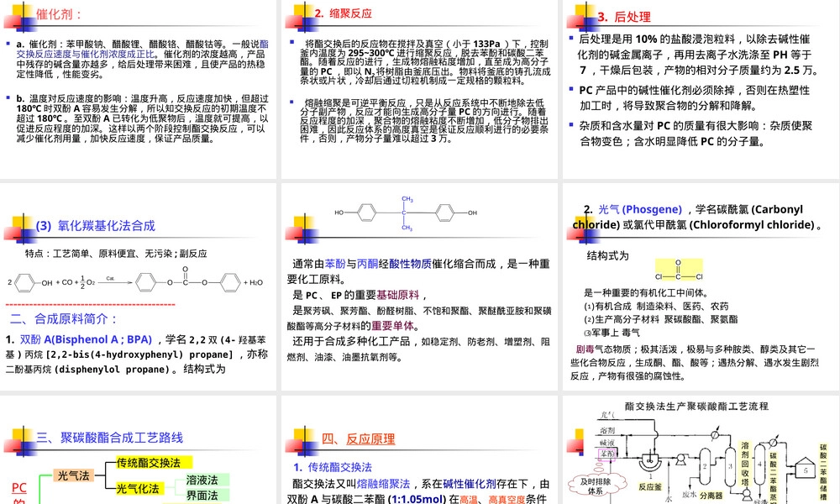This screenshot has height=504, width=840.
Task: Click the line '(2)生产高分子材料 聚碳酸酯、聚氨酯'
Action: 660,319
